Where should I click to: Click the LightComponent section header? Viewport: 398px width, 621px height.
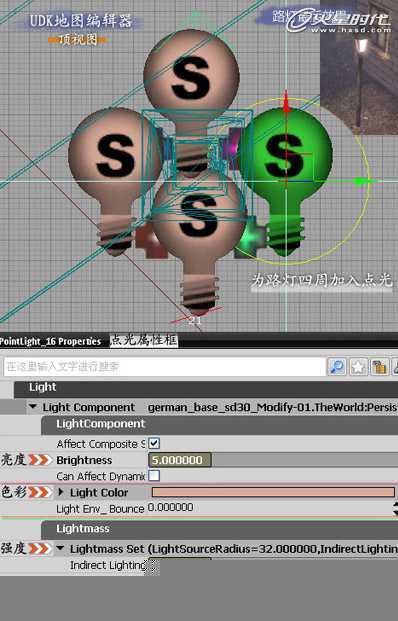[219, 425]
